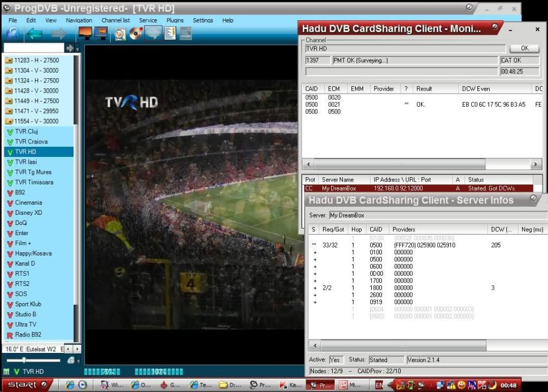Click inside the channel search input field
Image resolution: width=548 pixels, height=392 pixels.
(x=33, y=49)
